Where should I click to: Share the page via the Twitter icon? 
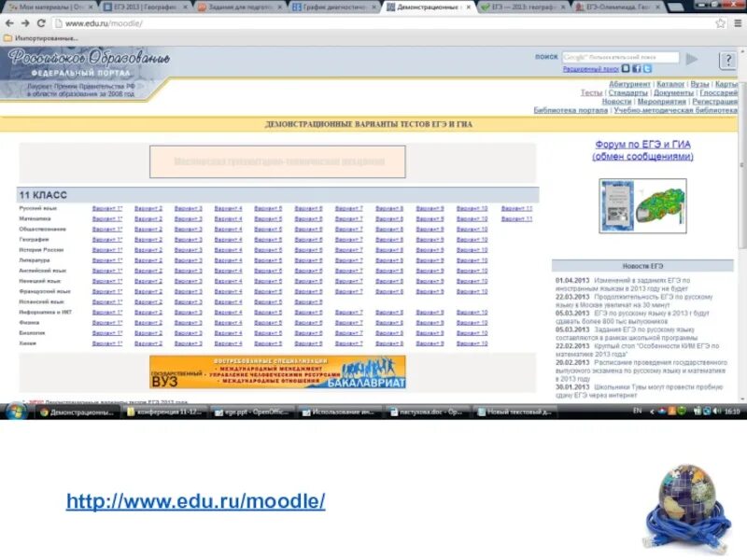pos(647,69)
